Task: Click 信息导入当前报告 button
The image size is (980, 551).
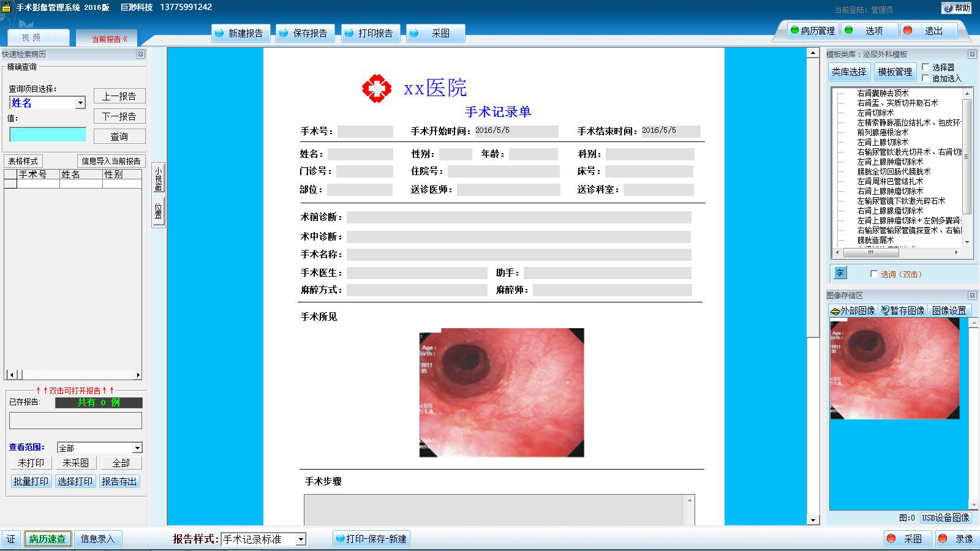Action: click(x=111, y=161)
